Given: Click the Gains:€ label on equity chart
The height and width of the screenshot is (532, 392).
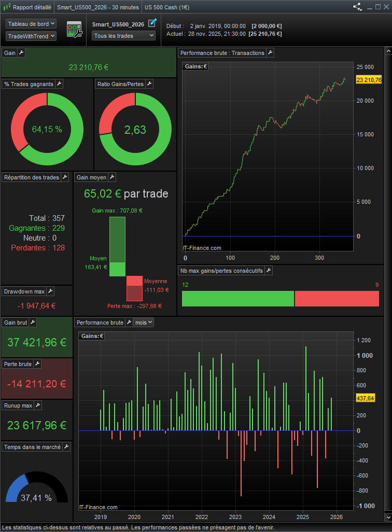Looking at the screenshot, I should coord(196,66).
